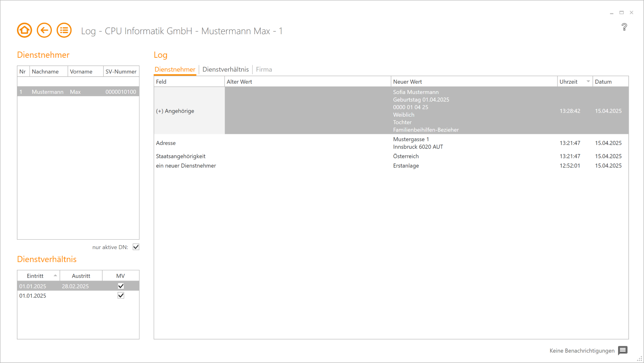The image size is (644, 363).
Task: Select the Adresse change log row
Action: tap(166, 143)
